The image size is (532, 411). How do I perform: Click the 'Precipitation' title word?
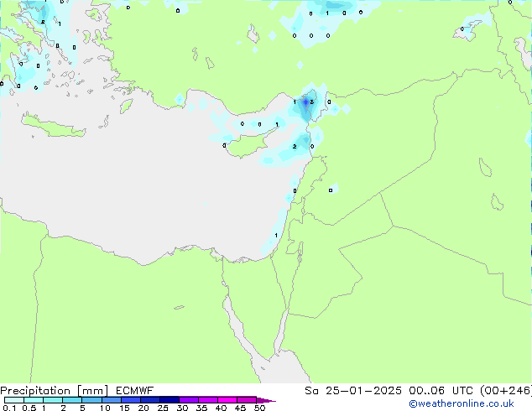click(35, 391)
